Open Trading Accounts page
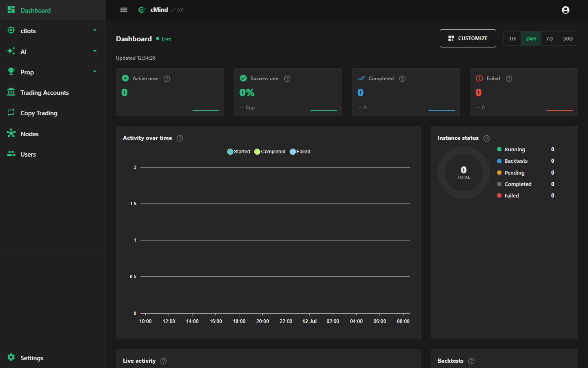This screenshot has width=588, height=368. 53,92
